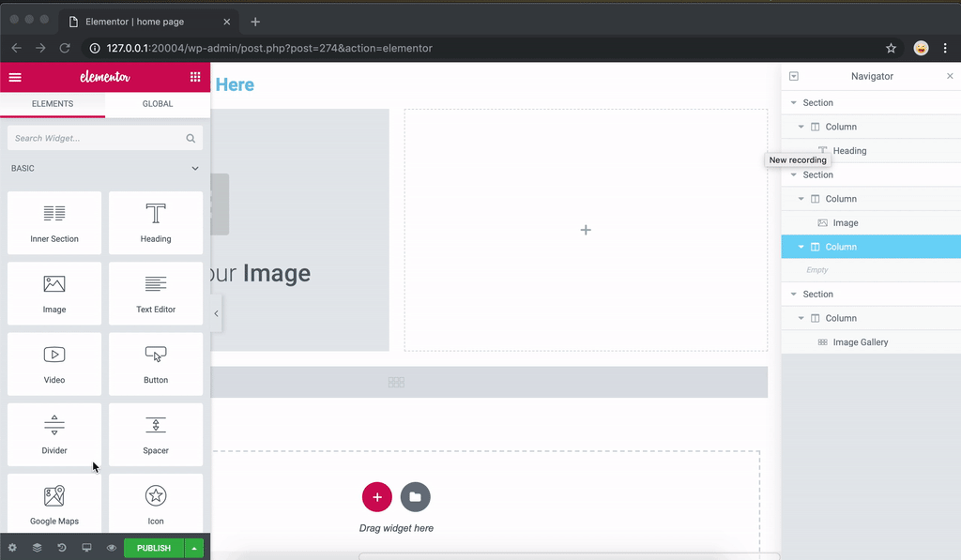
Task: Collapse the Column containing Image Gallery
Action: pos(801,318)
